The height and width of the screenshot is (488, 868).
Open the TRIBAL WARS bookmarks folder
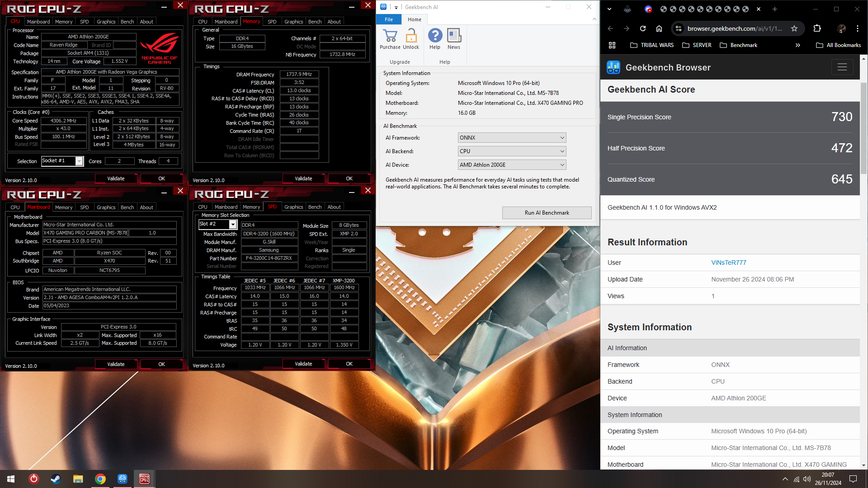pyautogui.click(x=652, y=45)
